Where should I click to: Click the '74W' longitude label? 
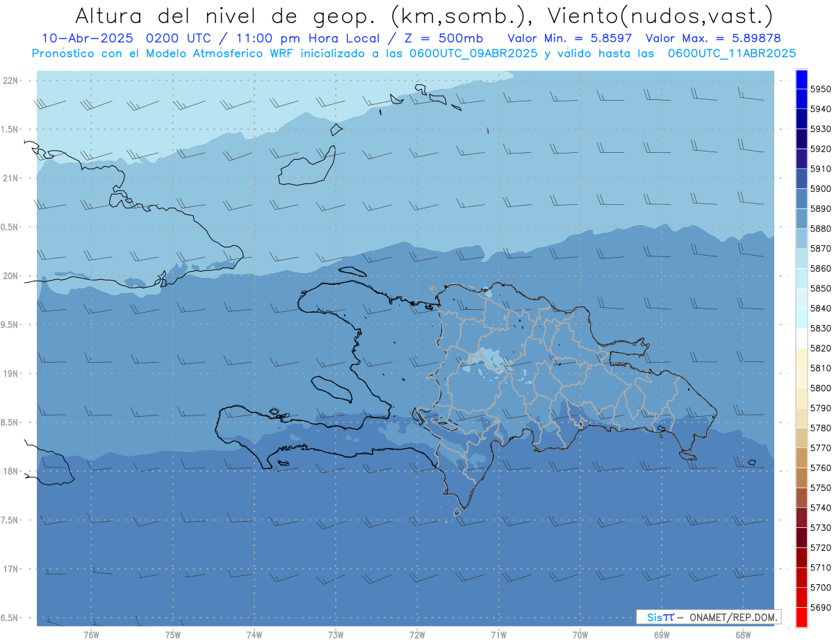point(254,634)
